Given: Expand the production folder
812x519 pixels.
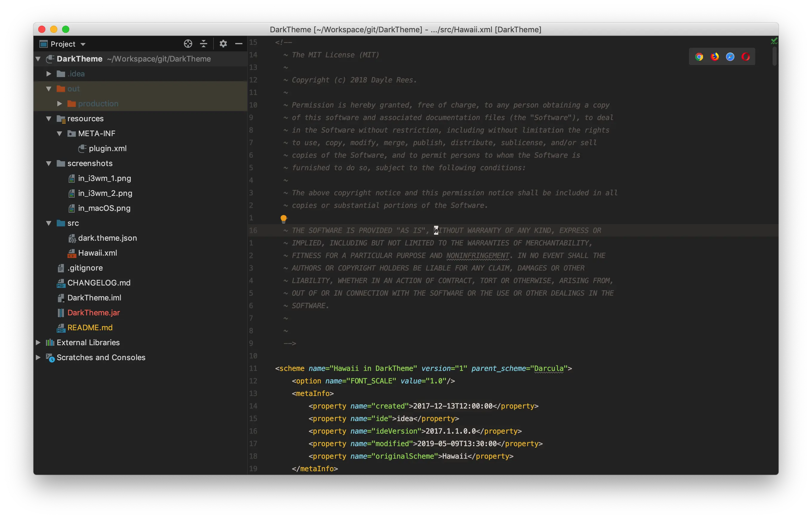Looking at the screenshot, I should click(59, 104).
